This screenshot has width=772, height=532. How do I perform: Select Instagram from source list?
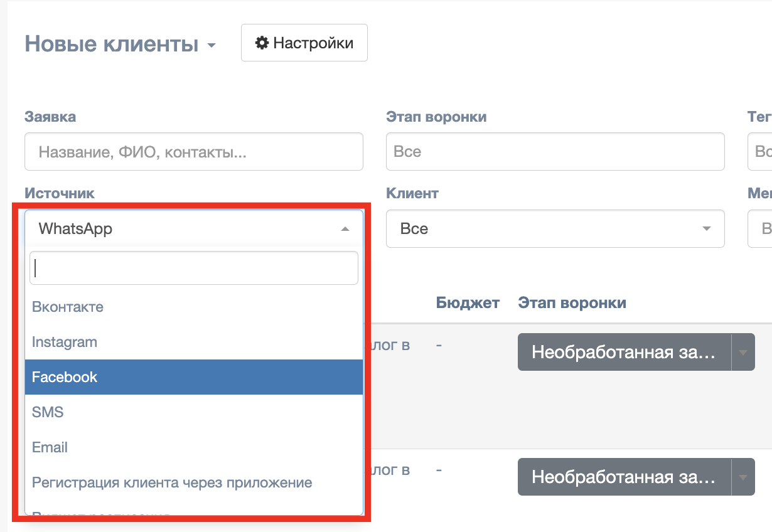pyautogui.click(x=194, y=342)
